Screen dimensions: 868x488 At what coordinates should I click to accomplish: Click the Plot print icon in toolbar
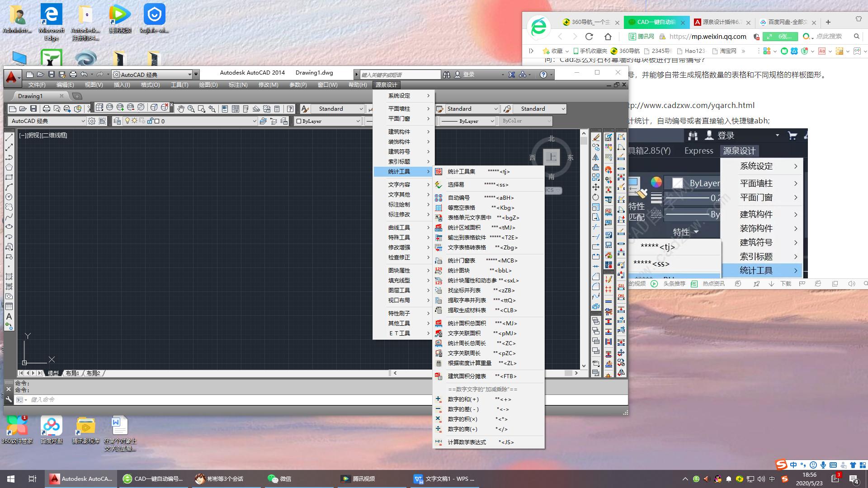46,108
